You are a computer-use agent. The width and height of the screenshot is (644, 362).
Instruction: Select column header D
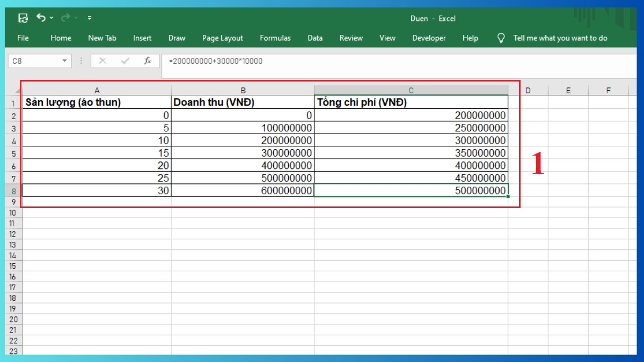coord(528,90)
